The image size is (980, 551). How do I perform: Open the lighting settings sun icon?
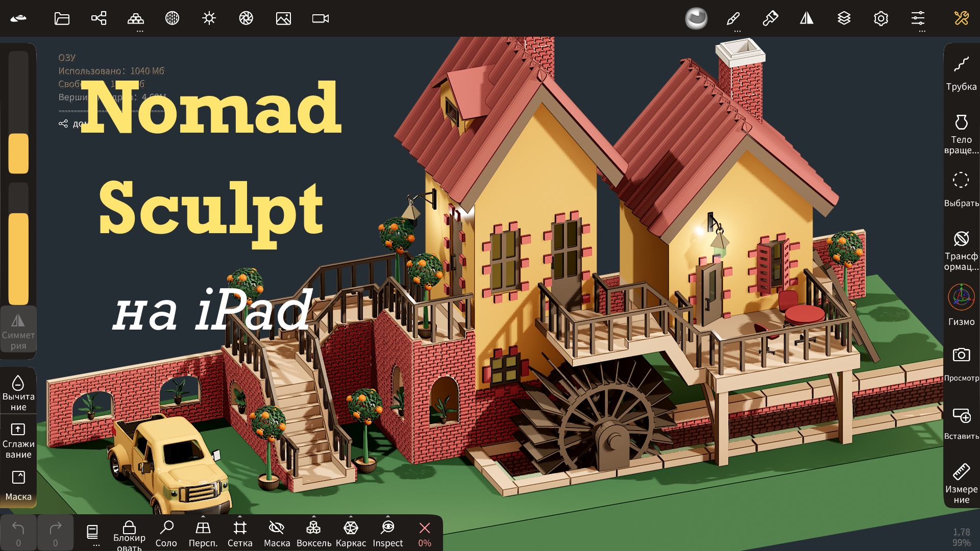[209, 19]
